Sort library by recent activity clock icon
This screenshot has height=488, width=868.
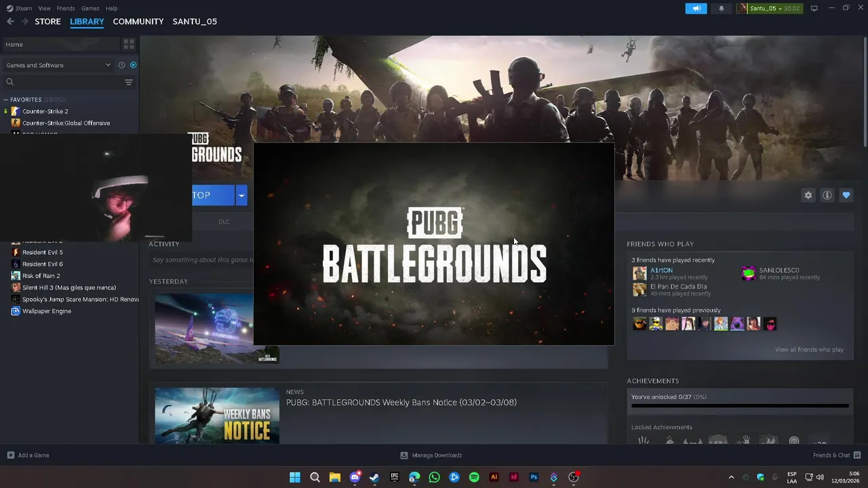point(122,65)
